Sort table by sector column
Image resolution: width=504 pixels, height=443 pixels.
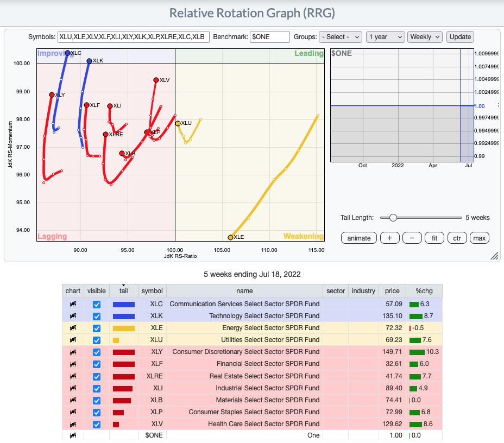click(x=336, y=291)
